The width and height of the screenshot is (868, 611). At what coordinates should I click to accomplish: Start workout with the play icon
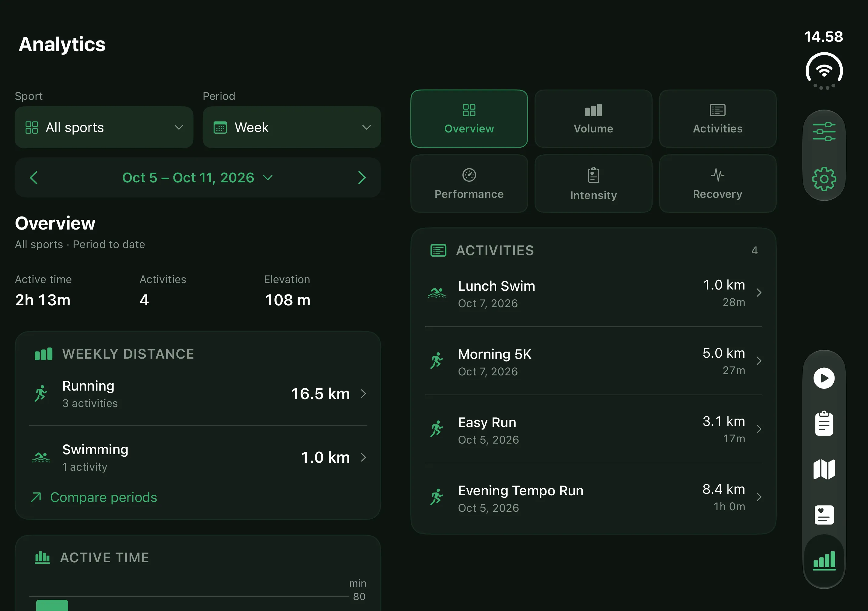click(824, 378)
